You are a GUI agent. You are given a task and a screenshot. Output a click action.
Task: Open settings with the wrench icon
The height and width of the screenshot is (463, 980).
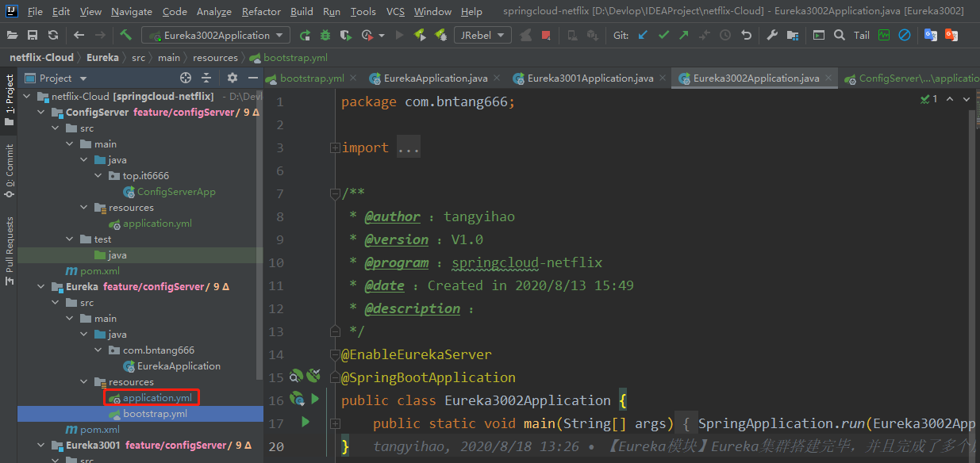[x=772, y=35]
